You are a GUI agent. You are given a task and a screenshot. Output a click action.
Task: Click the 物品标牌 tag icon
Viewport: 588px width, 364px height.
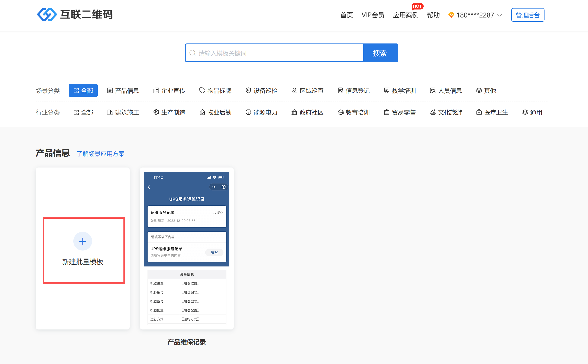pos(202,91)
